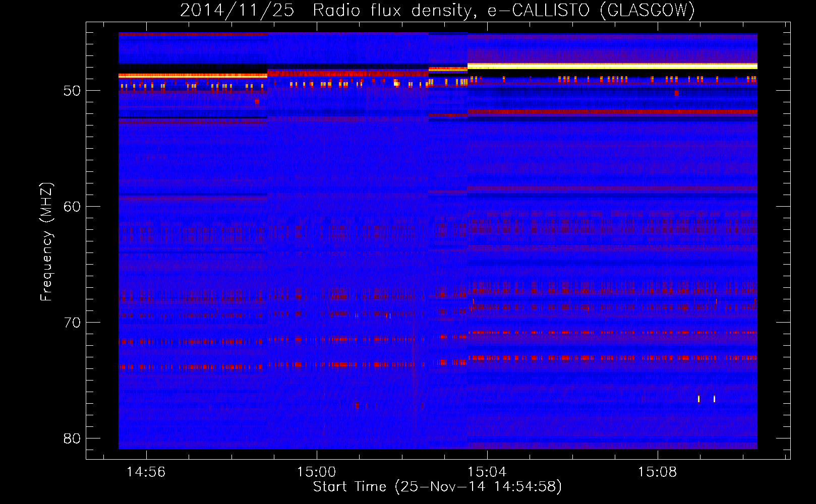Image resolution: width=816 pixels, height=504 pixels.
Task: Click the 14:56 time tick label
Action: pos(146,472)
